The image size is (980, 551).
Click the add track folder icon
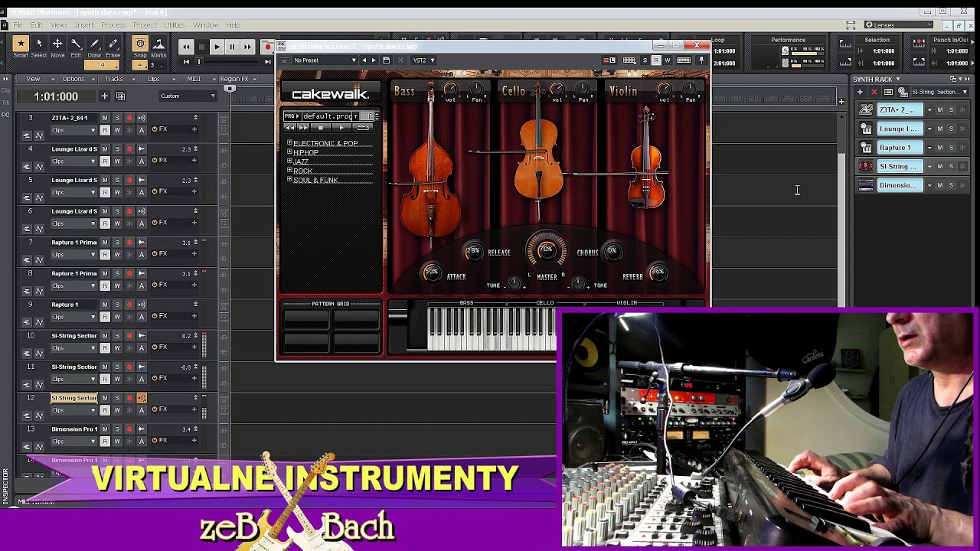tap(120, 96)
